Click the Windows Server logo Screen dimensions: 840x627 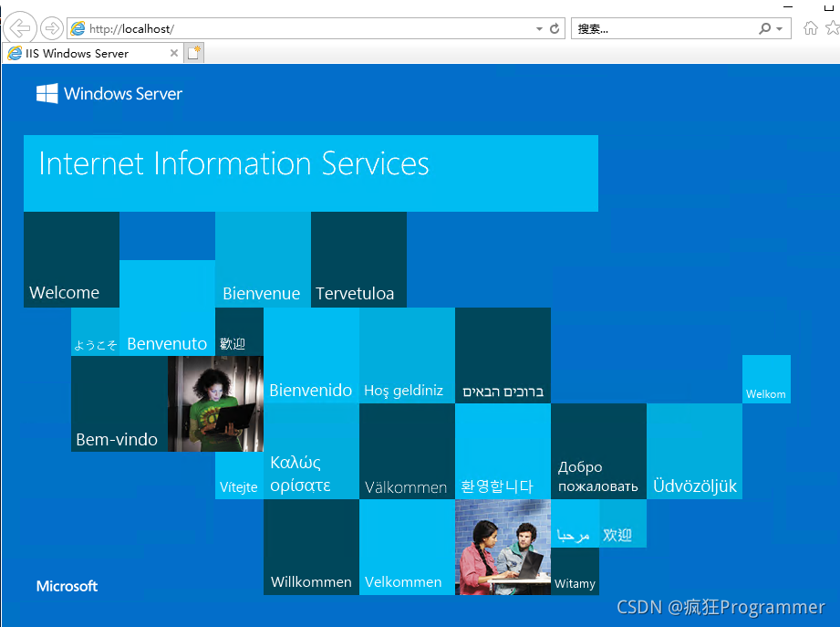pos(109,94)
